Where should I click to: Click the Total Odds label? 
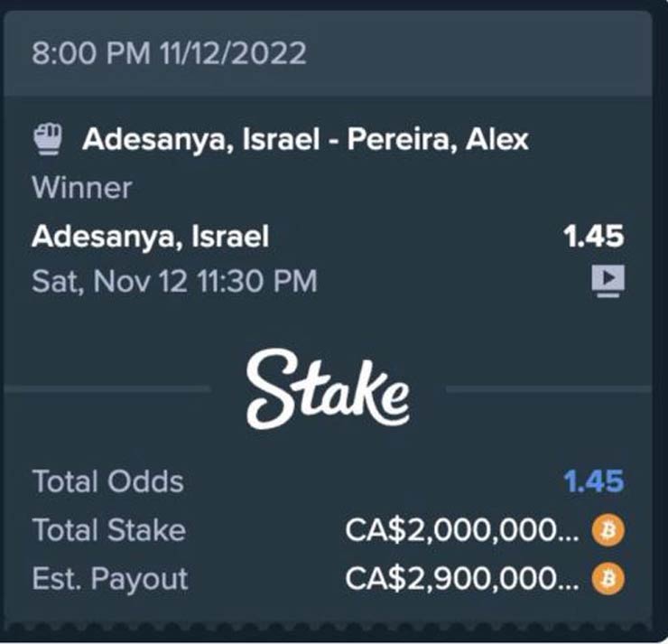click(107, 481)
